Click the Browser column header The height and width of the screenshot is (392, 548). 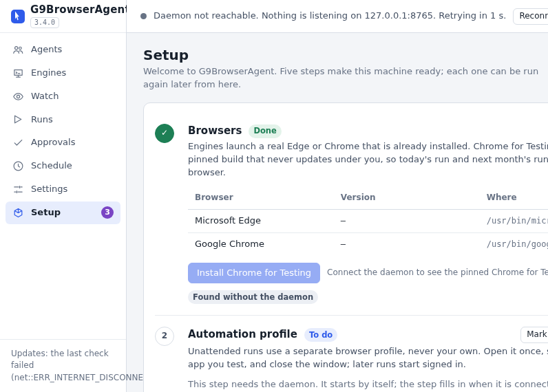214,197
